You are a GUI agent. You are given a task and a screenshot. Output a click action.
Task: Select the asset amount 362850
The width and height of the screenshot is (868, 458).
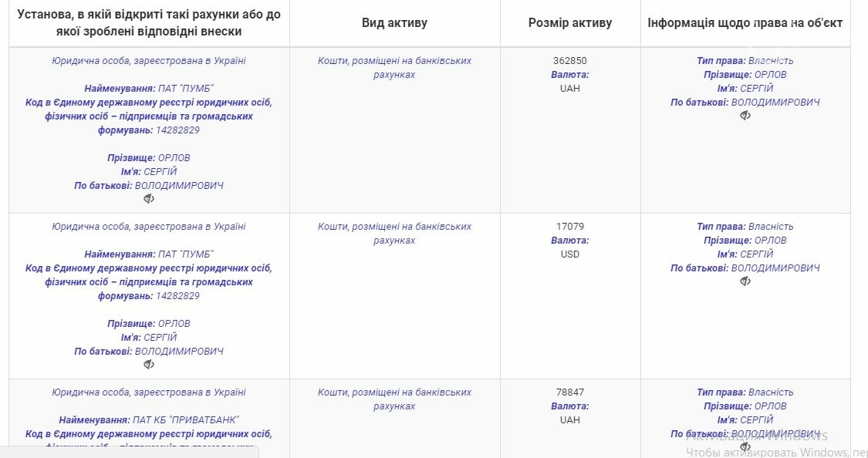coord(569,61)
